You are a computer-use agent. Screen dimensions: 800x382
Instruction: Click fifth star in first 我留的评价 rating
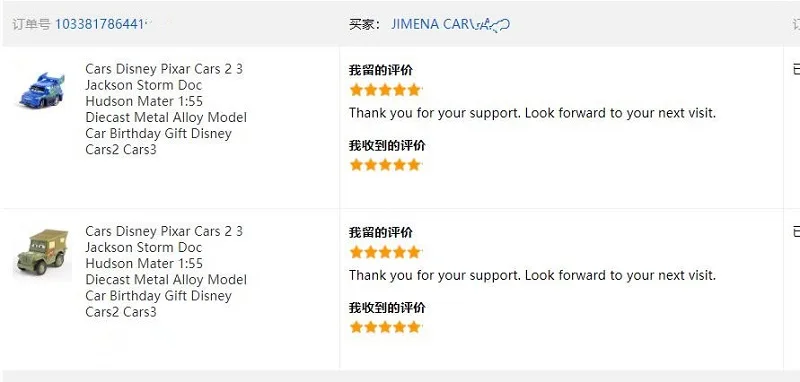[414, 90]
